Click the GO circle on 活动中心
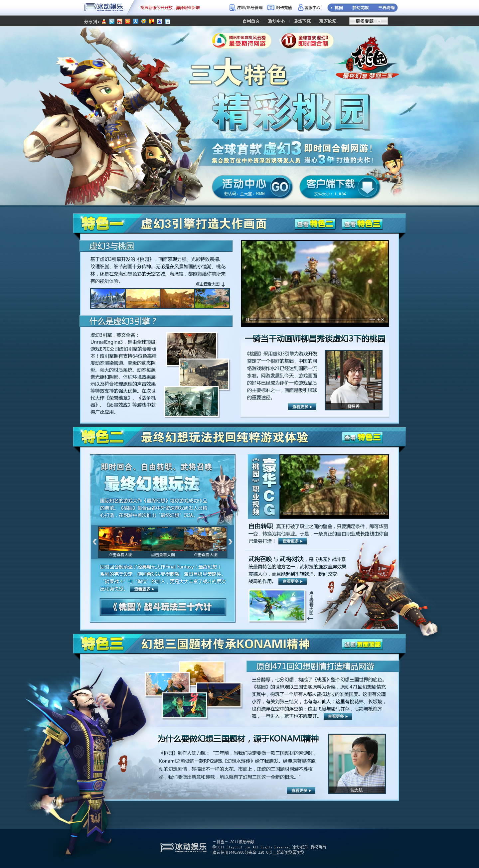Screen dimensions: 479x868 point(280,187)
